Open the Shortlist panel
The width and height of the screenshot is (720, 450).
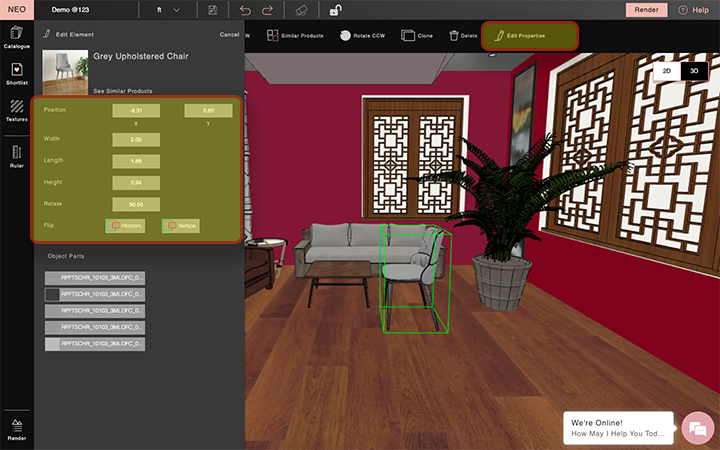coord(17,74)
